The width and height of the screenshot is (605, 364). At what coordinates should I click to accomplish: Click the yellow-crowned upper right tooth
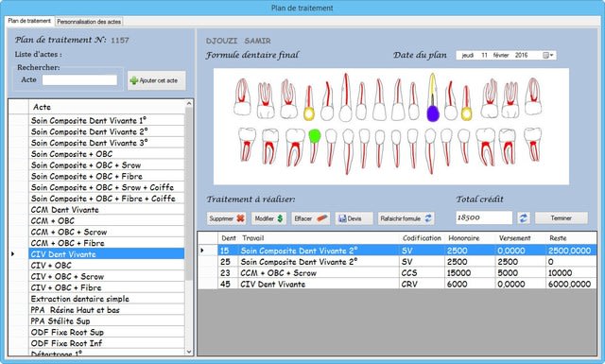(x=466, y=103)
